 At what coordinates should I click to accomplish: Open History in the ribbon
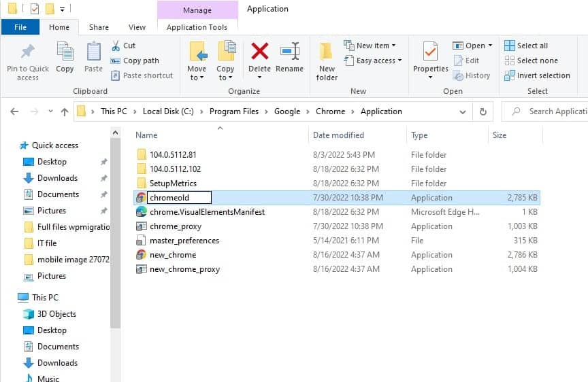click(472, 75)
